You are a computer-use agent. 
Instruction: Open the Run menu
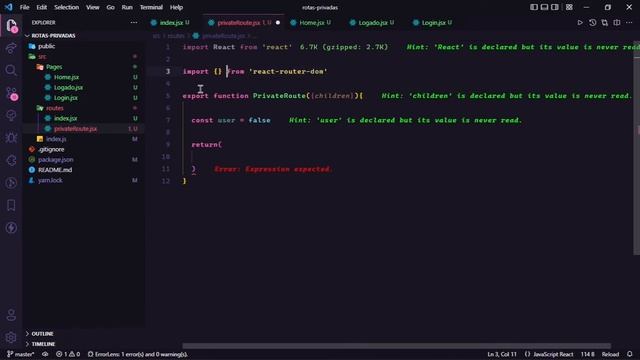point(127,7)
